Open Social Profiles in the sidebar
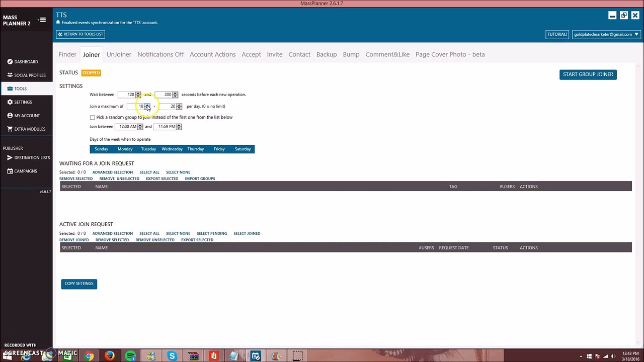This screenshot has height=362, width=644. [x=26, y=75]
